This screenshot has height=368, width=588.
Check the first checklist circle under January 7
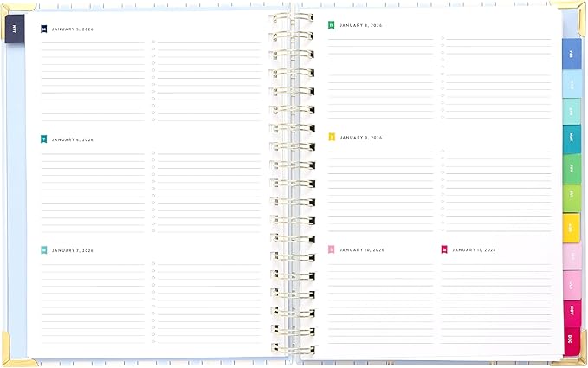click(154, 264)
